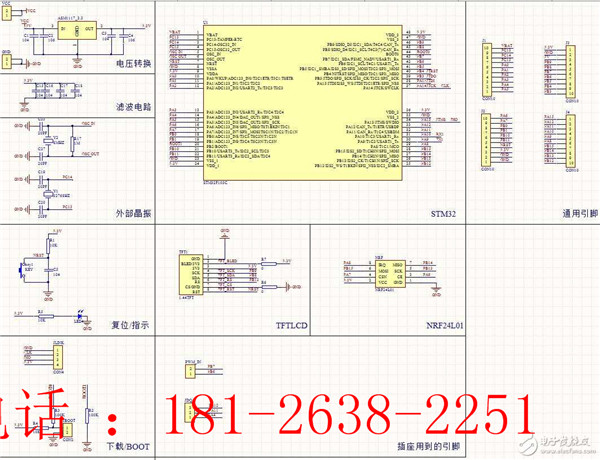Click the 外部晶振 section label
The image size is (600, 460).
[134, 214]
